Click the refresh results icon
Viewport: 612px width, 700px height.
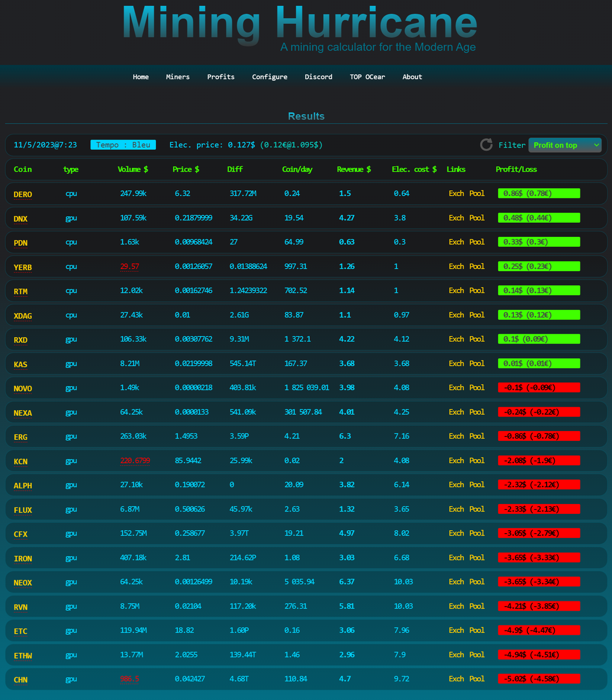486,145
